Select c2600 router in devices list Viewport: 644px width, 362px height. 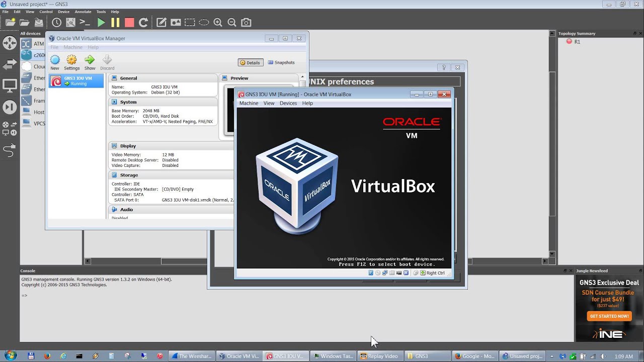pyautogui.click(x=33, y=55)
